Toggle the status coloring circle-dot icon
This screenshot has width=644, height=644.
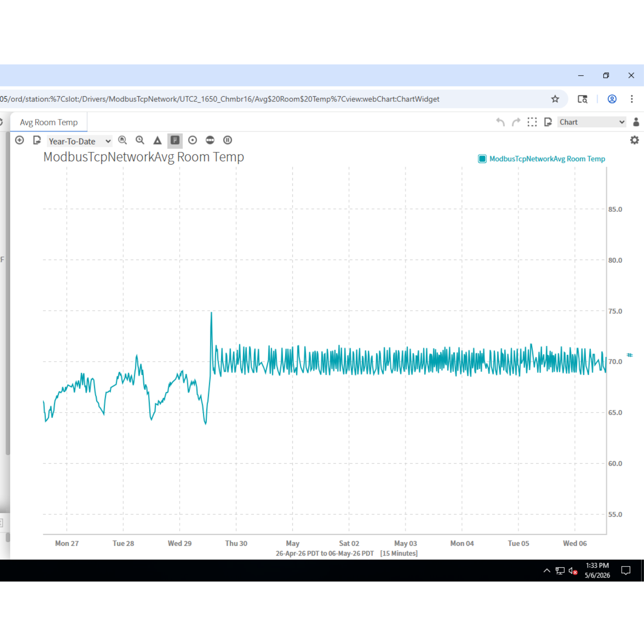pyautogui.click(x=192, y=140)
